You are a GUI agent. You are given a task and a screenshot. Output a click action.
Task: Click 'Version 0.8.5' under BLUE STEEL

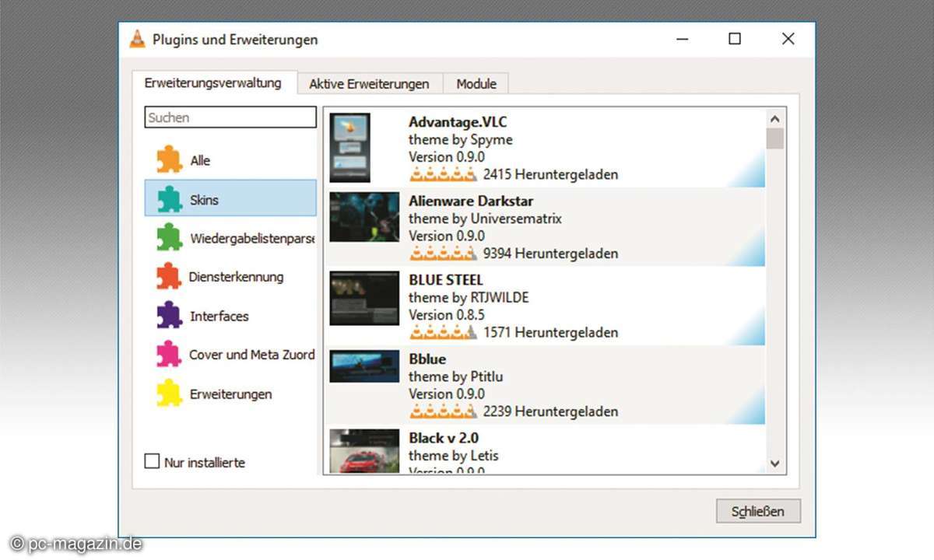[447, 315]
